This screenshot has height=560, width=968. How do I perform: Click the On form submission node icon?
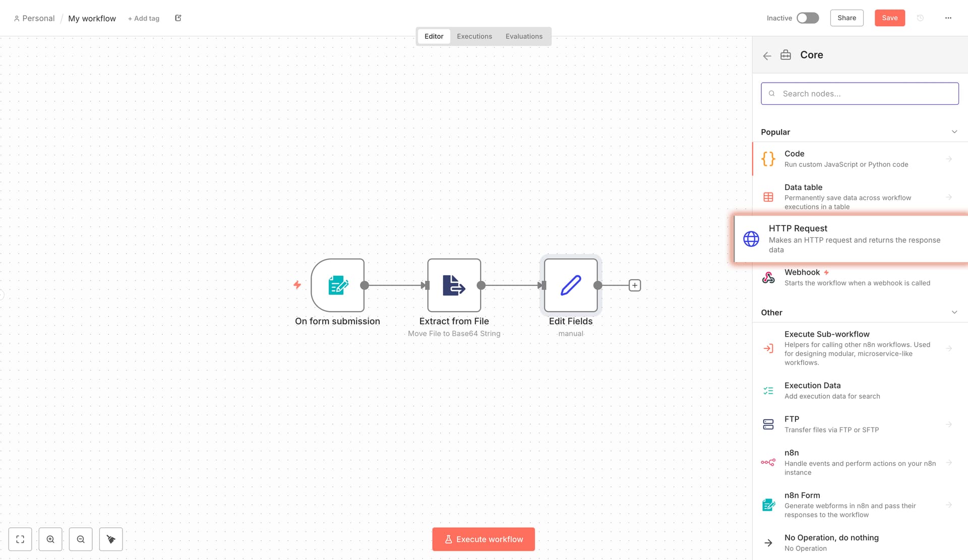[x=338, y=285]
